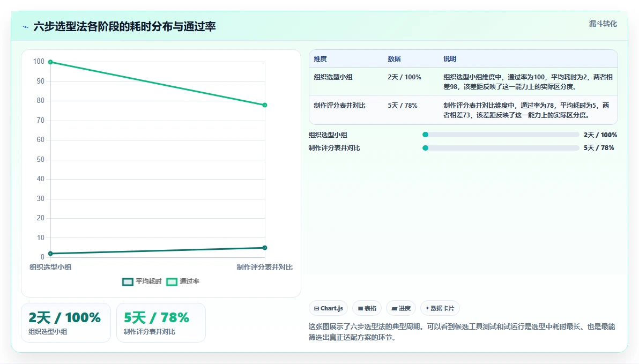The image size is (639, 364).
Task: Click the 制作评分表并对比 table row cell
Action: coord(339,106)
